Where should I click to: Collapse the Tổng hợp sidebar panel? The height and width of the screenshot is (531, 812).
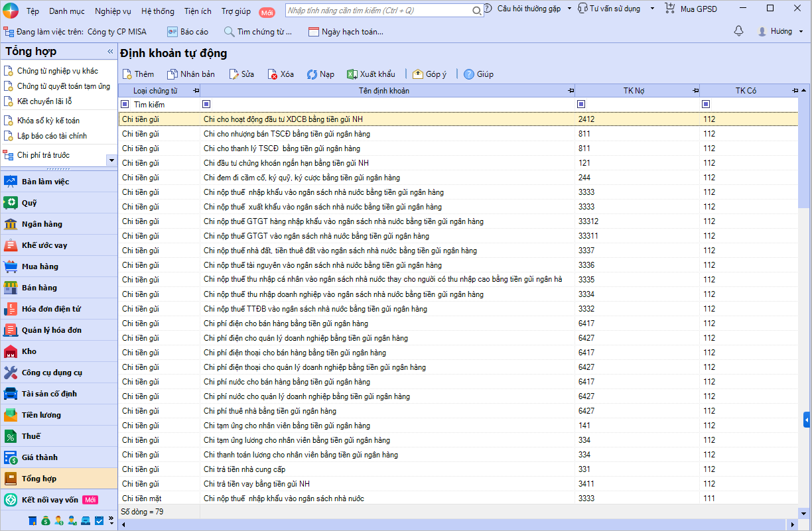coord(110,52)
